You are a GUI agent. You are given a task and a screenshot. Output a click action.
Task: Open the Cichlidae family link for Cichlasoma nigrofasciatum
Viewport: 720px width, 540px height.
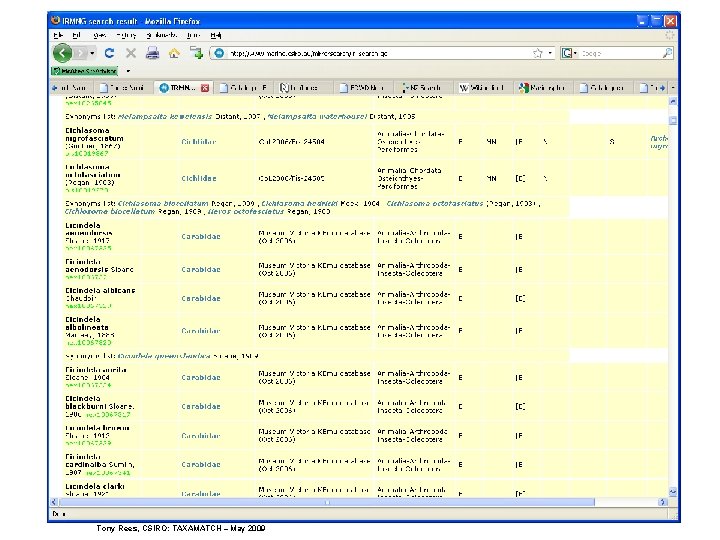[198, 142]
